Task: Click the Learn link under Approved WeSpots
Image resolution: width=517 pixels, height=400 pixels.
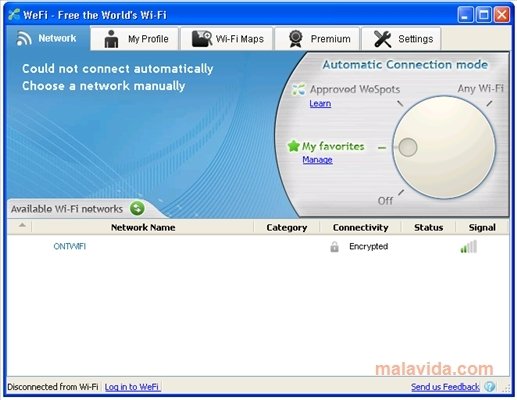Action: pyautogui.click(x=320, y=104)
